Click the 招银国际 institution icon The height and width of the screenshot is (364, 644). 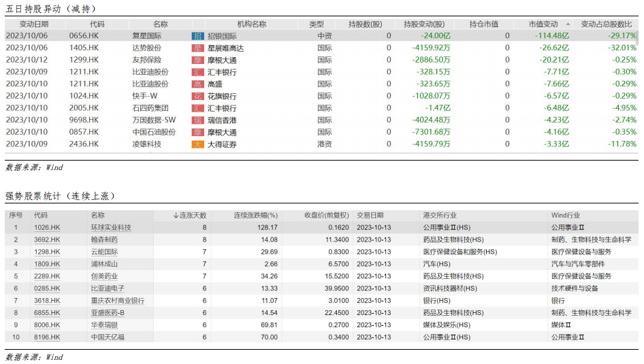coord(198,36)
